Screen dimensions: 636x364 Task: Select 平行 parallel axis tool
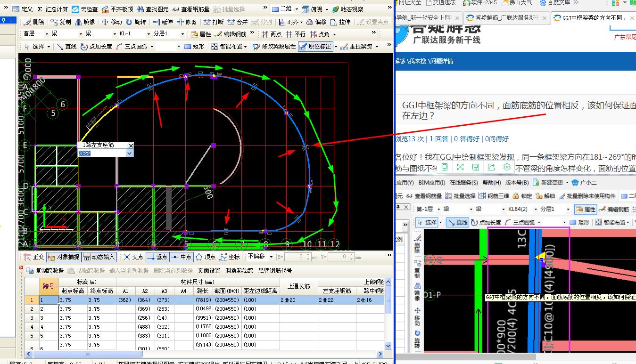pyautogui.click(x=296, y=34)
